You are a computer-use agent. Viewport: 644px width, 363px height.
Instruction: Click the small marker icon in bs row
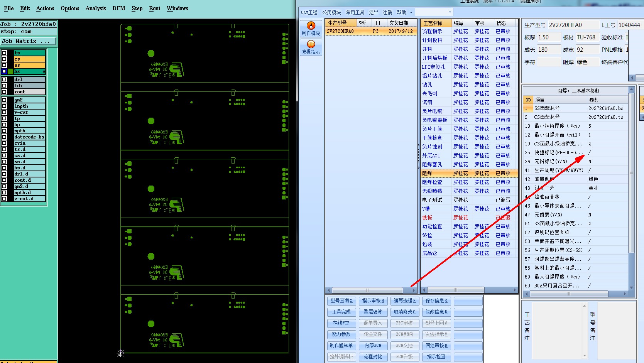point(44,72)
